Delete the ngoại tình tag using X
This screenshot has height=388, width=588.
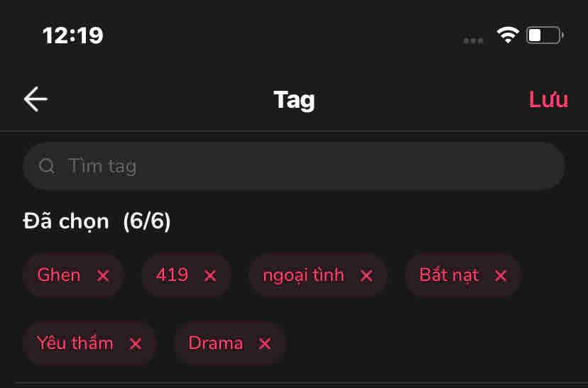(x=366, y=276)
